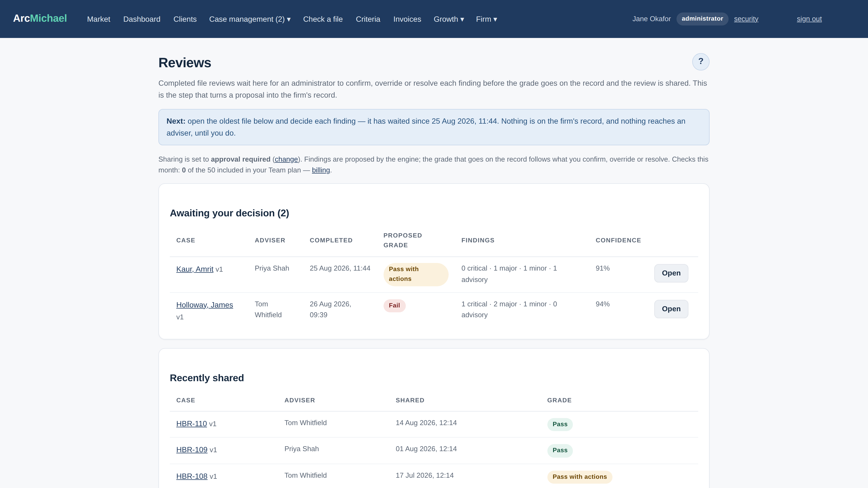Open the HBR-108 case link

192,476
